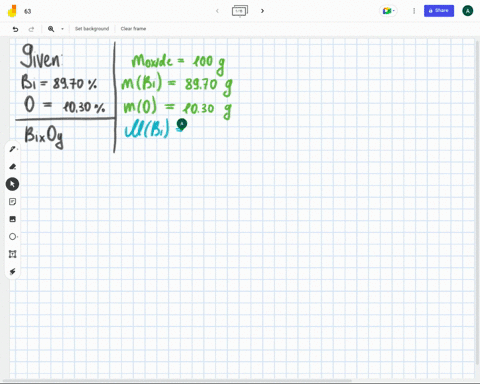Screen dimensions: 480x384
Task: Open the Google account avatar
Action: pyautogui.click(x=468, y=11)
